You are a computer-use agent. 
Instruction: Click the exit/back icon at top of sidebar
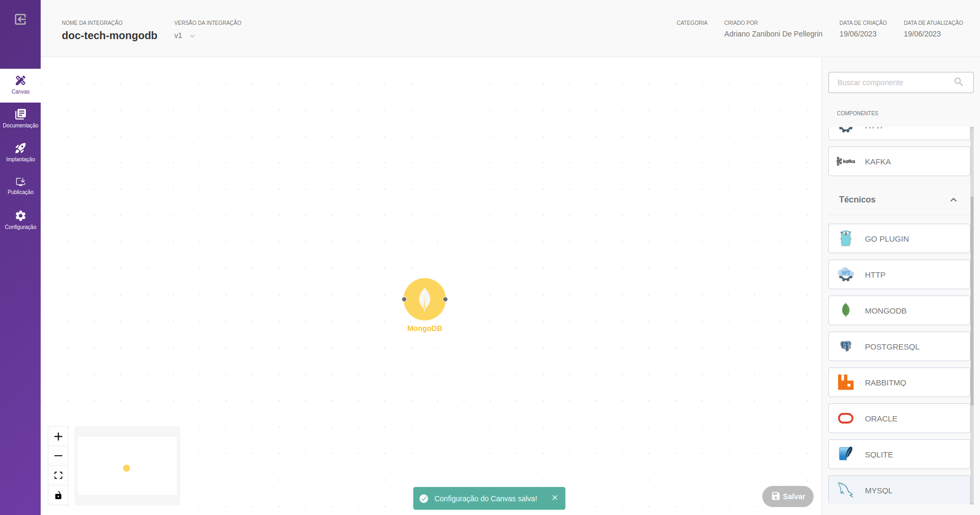(x=20, y=20)
